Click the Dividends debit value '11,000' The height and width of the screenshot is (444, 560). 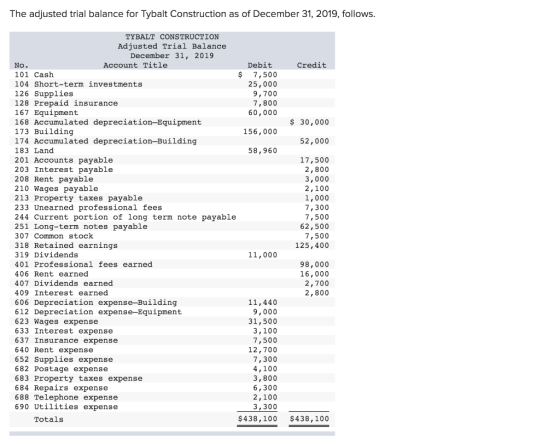(263, 255)
